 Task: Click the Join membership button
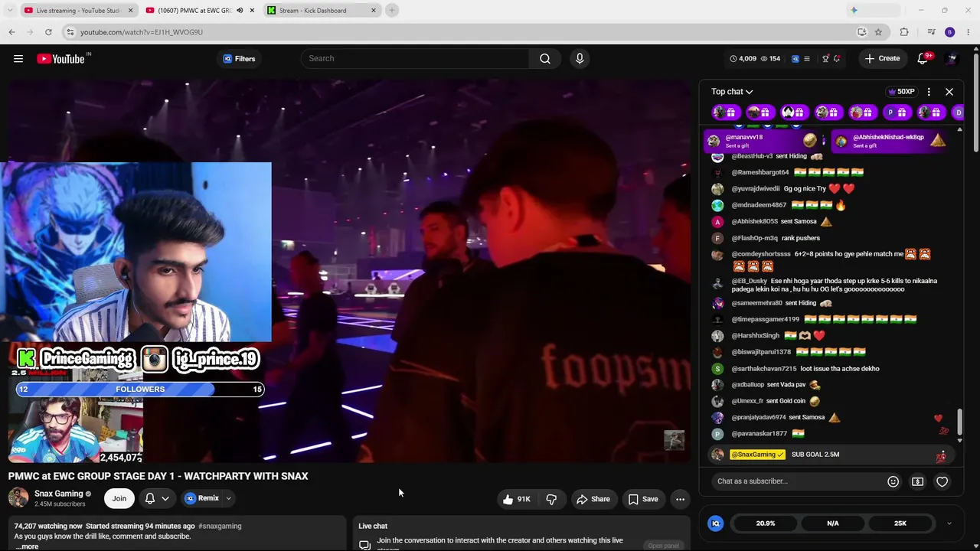click(119, 499)
